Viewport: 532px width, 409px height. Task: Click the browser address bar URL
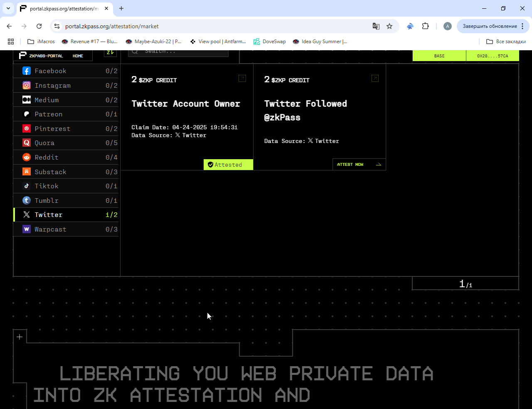pyautogui.click(x=112, y=26)
